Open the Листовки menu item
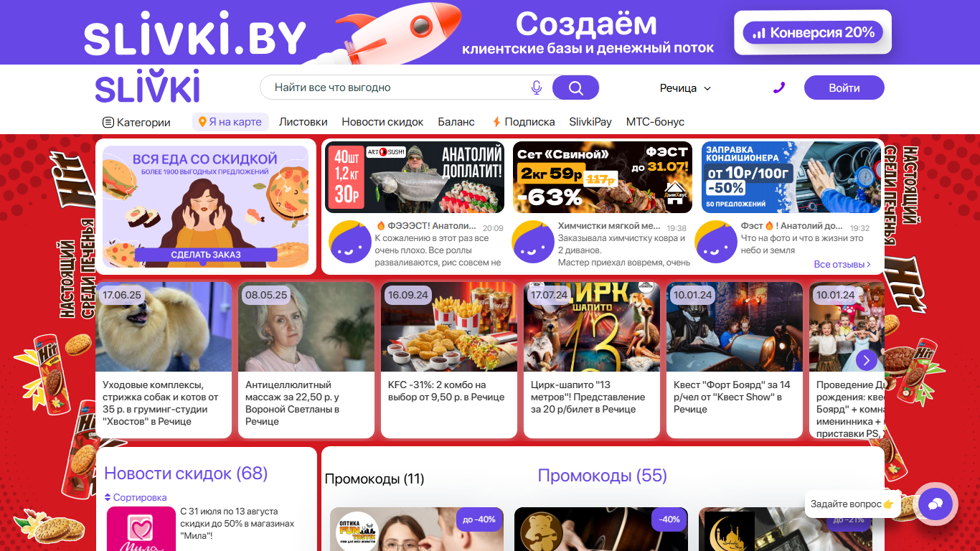980x551 pixels. (303, 122)
